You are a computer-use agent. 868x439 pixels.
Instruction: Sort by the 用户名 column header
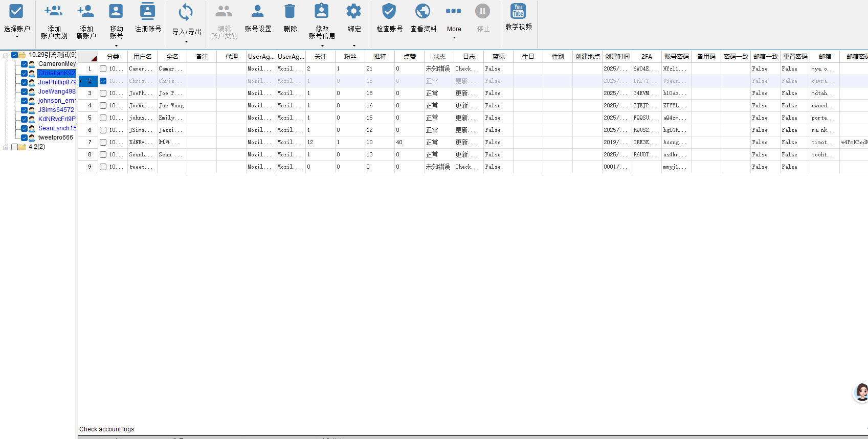(143, 57)
